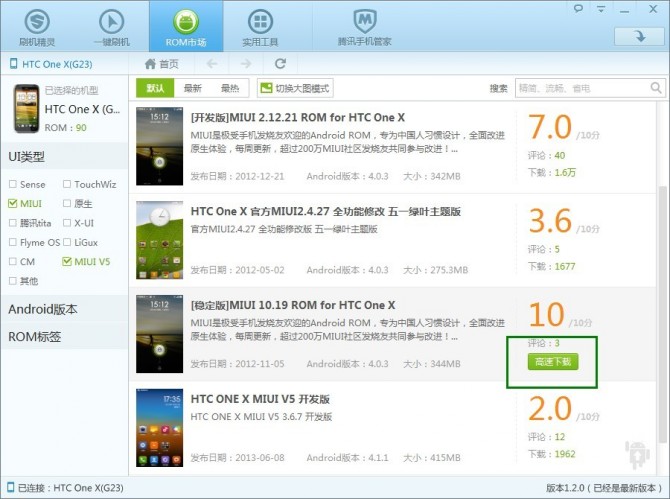Check the Flyme OS checkbox

(13, 242)
